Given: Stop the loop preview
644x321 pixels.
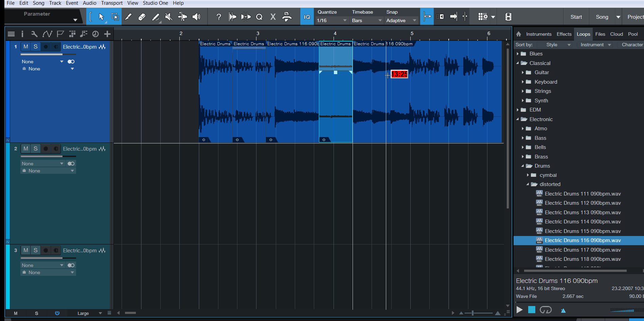Looking at the screenshot, I should (532, 310).
